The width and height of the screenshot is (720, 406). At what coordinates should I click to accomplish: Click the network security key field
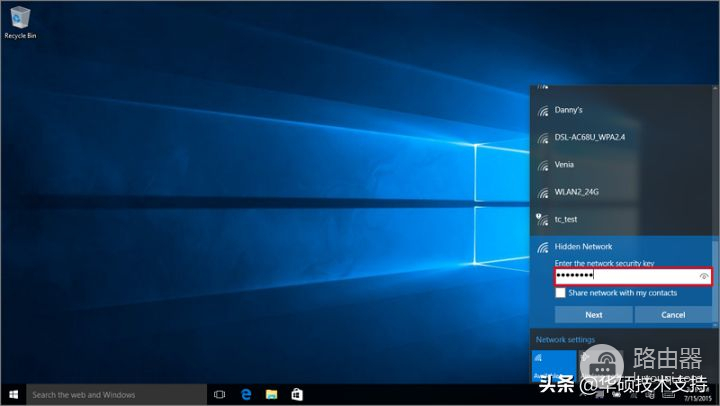click(x=625, y=275)
